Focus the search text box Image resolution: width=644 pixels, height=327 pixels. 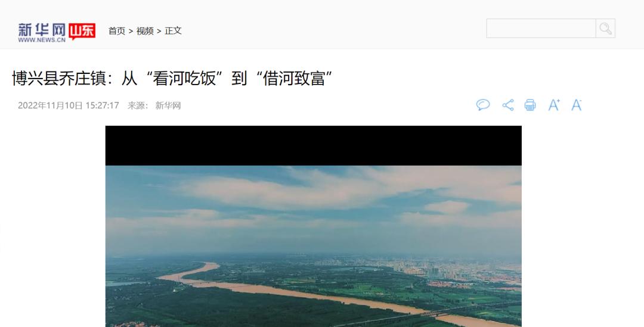541,29
